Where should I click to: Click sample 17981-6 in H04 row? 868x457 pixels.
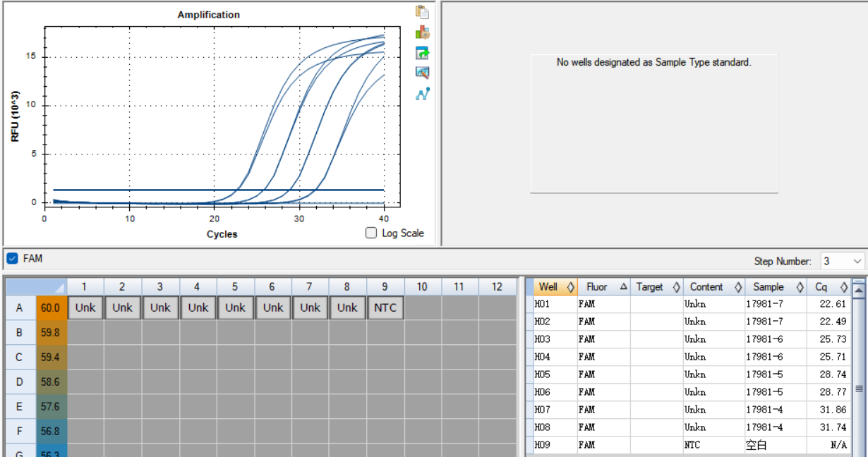coord(776,357)
